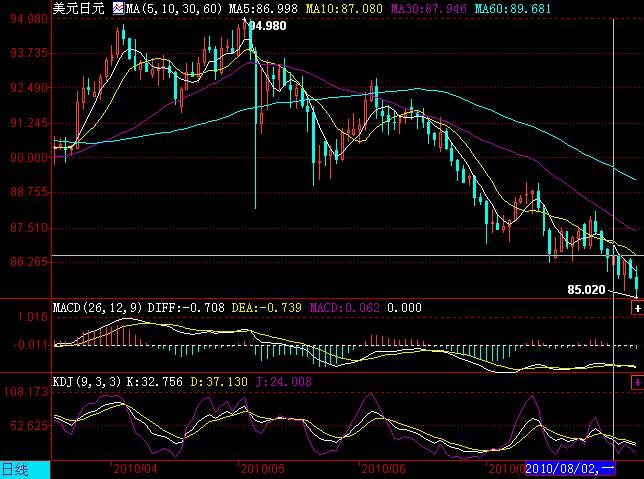Click the MA60:89.681 value
This screenshot has height=479, width=644.
pos(513,8)
